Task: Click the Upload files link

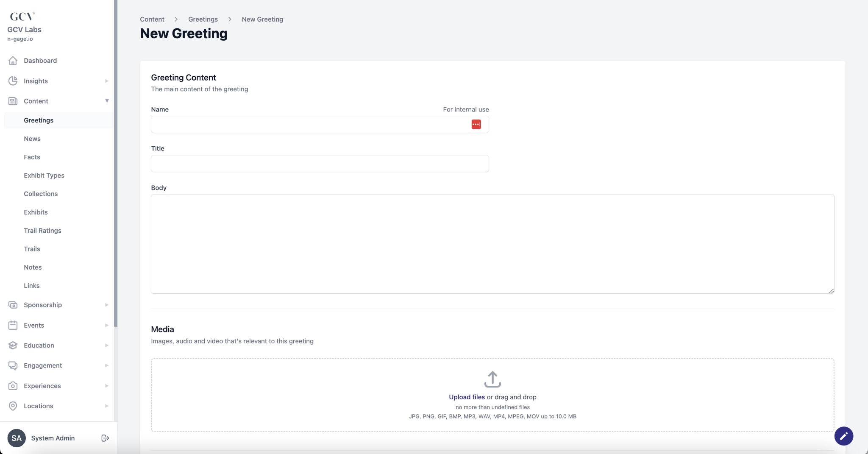Action: tap(467, 397)
